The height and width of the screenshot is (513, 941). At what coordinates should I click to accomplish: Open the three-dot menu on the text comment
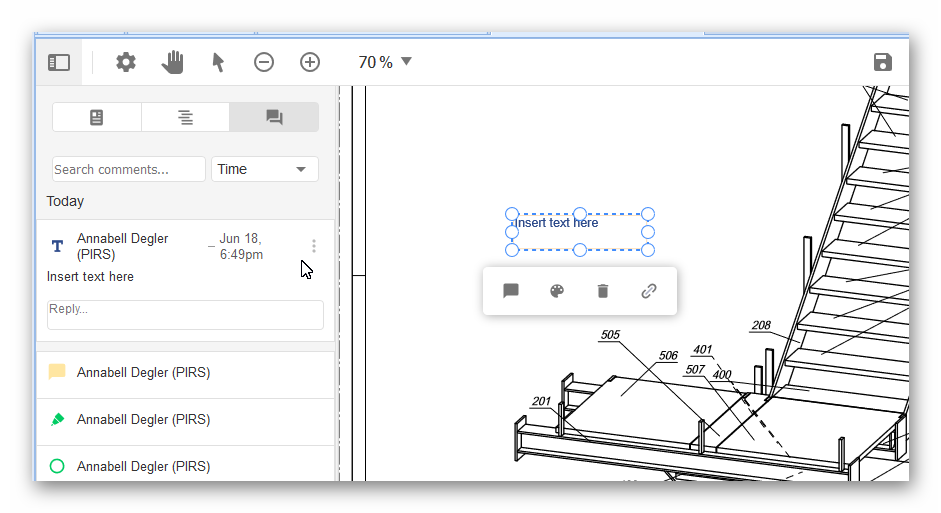(x=314, y=246)
